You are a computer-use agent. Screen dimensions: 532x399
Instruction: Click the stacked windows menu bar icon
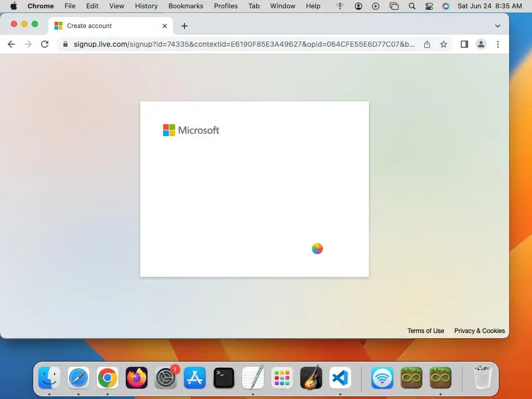[x=394, y=6]
